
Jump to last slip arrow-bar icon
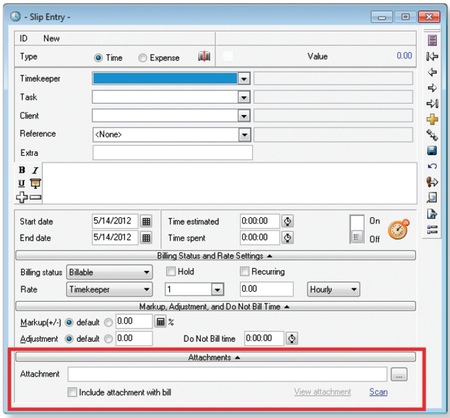coord(432,104)
